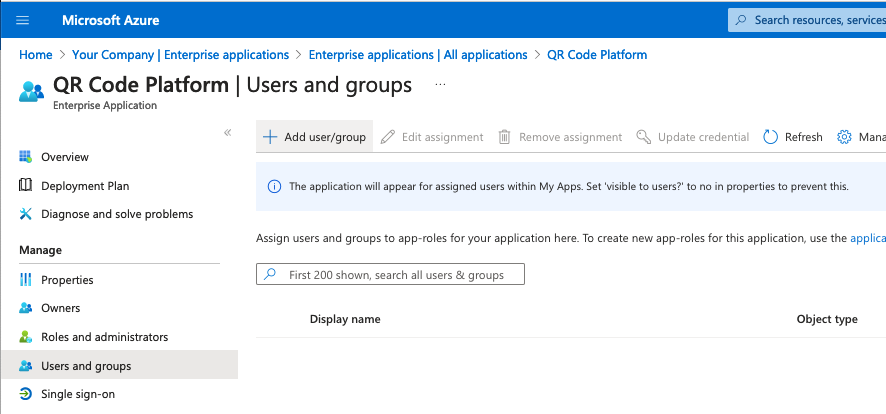Image resolution: width=886 pixels, height=414 pixels.
Task: Click the trash icon for Remove assignment
Action: tap(505, 137)
